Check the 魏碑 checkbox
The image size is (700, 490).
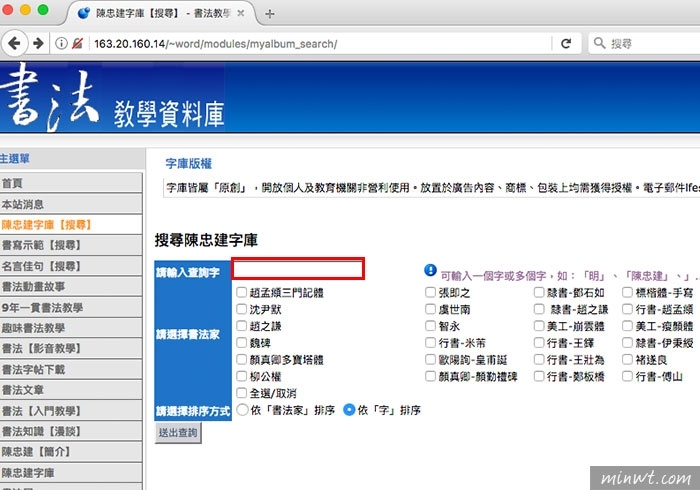[242, 343]
